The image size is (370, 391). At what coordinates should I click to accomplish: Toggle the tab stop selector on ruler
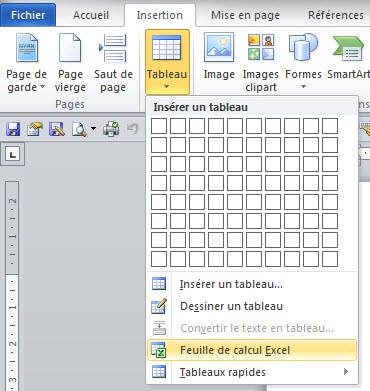(x=12, y=154)
